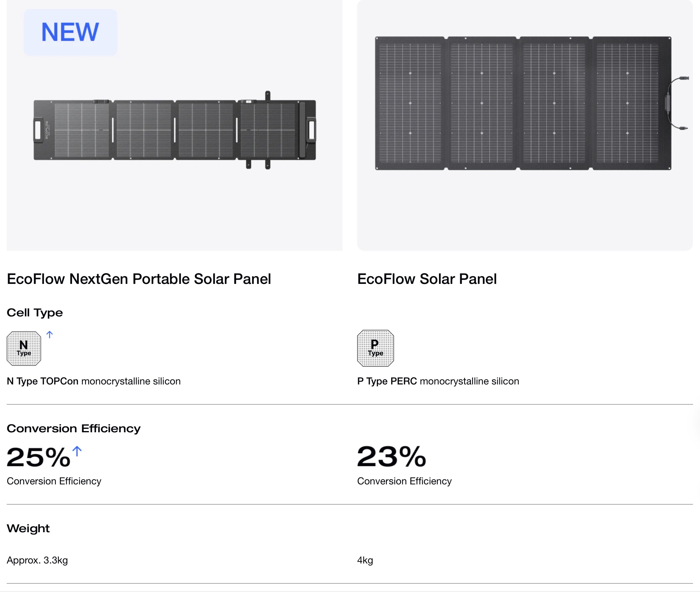Click Conversion Efficiency label under 25%
The image size is (700, 592).
pyautogui.click(x=54, y=481)
